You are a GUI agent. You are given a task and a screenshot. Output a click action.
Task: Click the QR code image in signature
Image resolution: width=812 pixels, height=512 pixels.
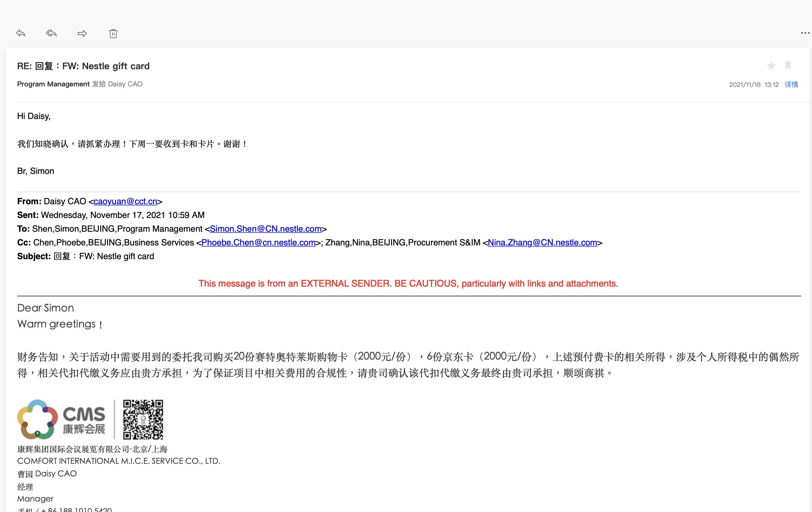(x=143, y=419)
